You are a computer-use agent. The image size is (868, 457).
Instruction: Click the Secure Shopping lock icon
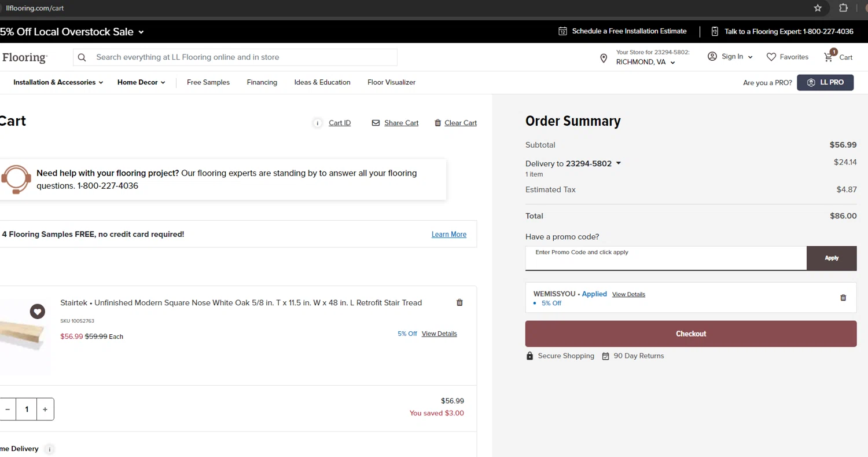tap(529, 356)
